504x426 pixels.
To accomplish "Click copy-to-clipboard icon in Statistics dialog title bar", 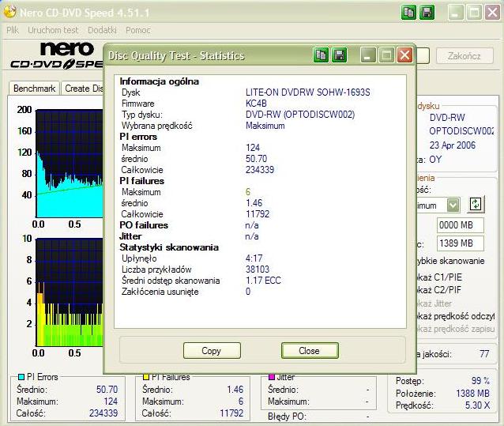I will click(321, 55).
